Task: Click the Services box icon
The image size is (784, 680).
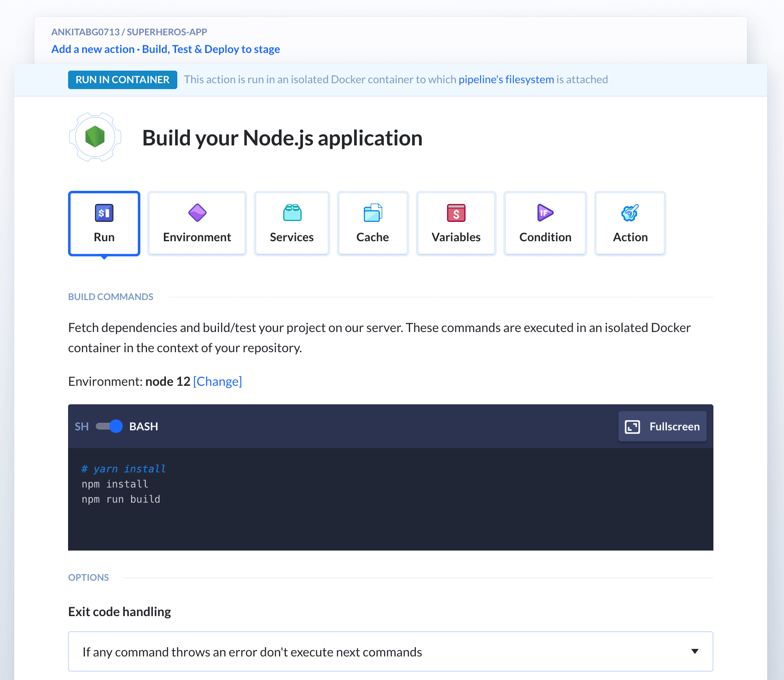Action: coord(292,213)
